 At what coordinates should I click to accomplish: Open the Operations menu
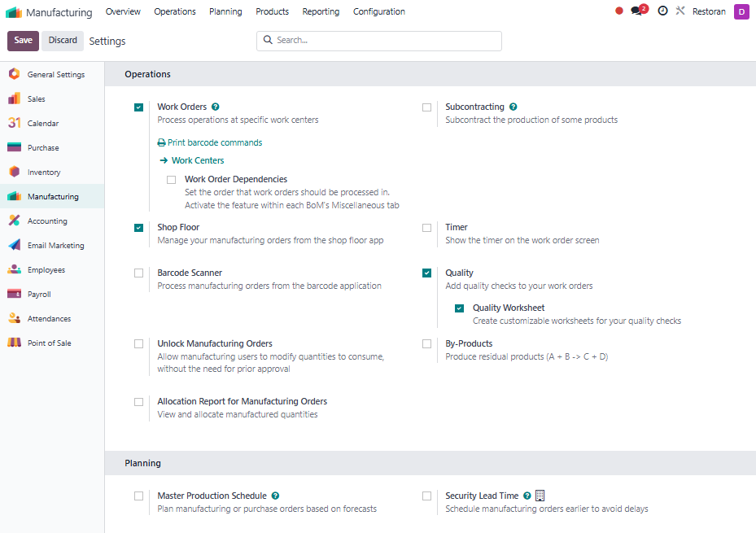174,11
